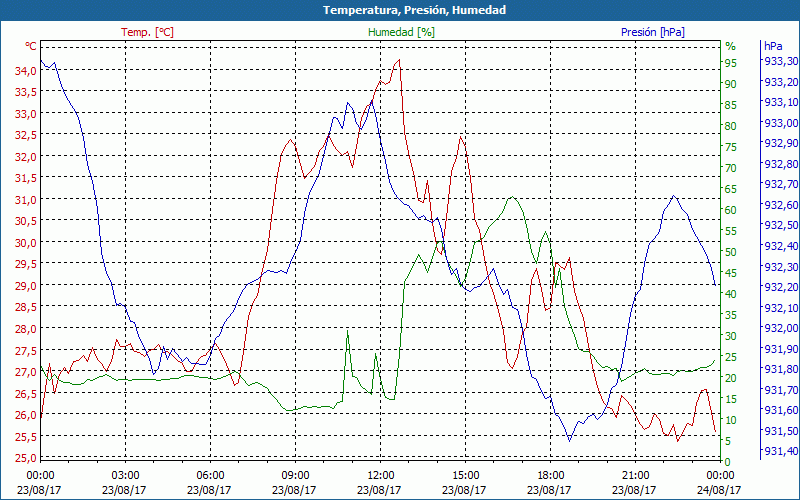800x500 pixels.
Task: Click the 30,5 temperature axis value
Action: click(26, 221)
